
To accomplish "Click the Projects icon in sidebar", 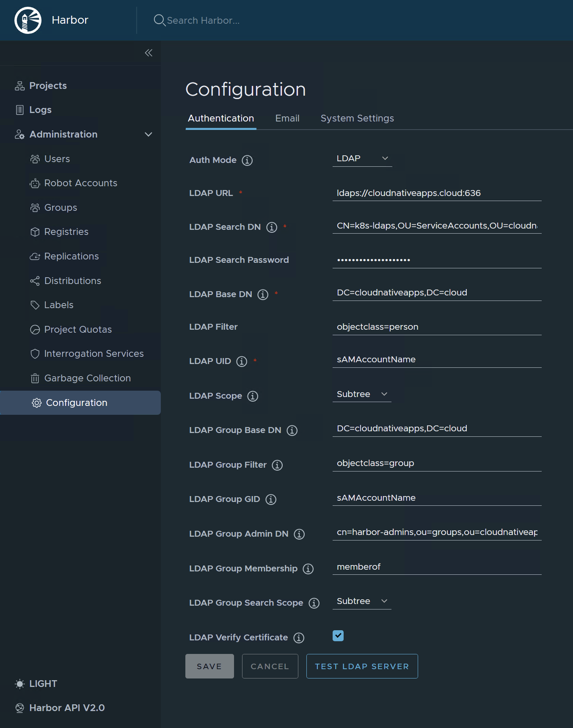I will tap(19, 86).
